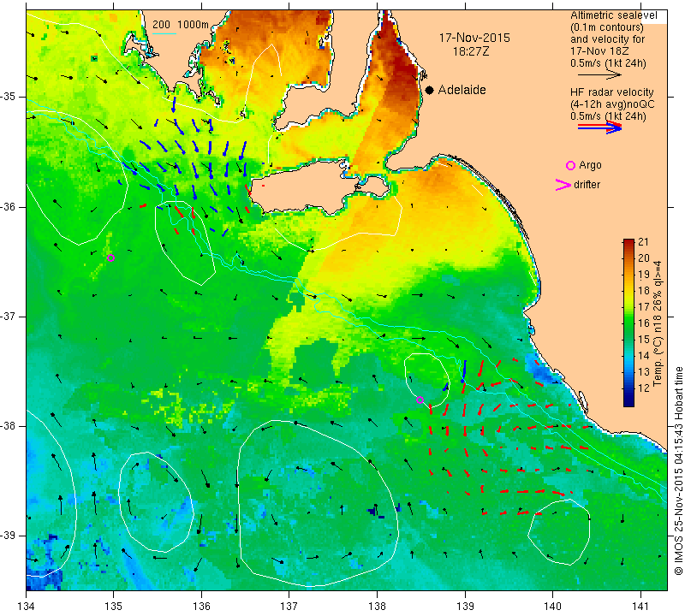Click the colorbar label 15

(644, 339)
